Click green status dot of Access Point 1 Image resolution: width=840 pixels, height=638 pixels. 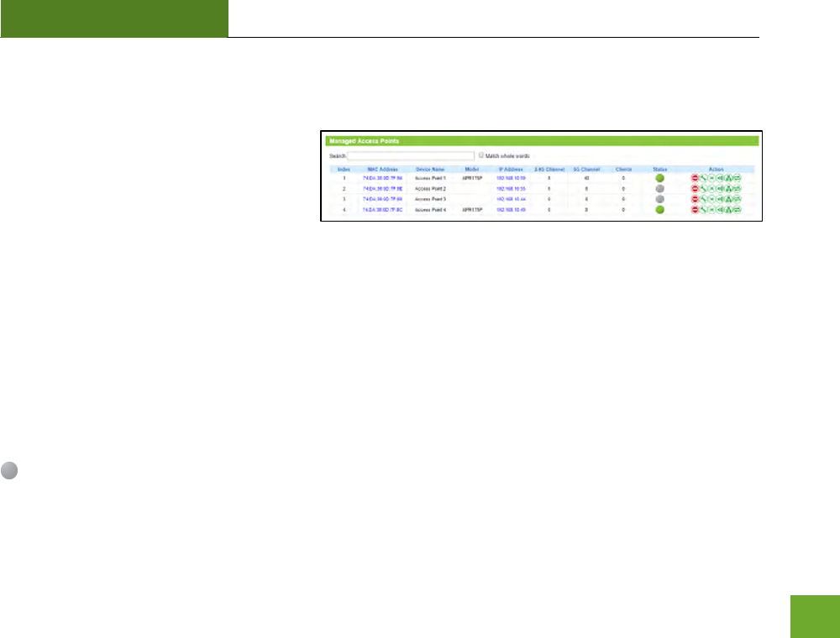[x=660, y=178]
